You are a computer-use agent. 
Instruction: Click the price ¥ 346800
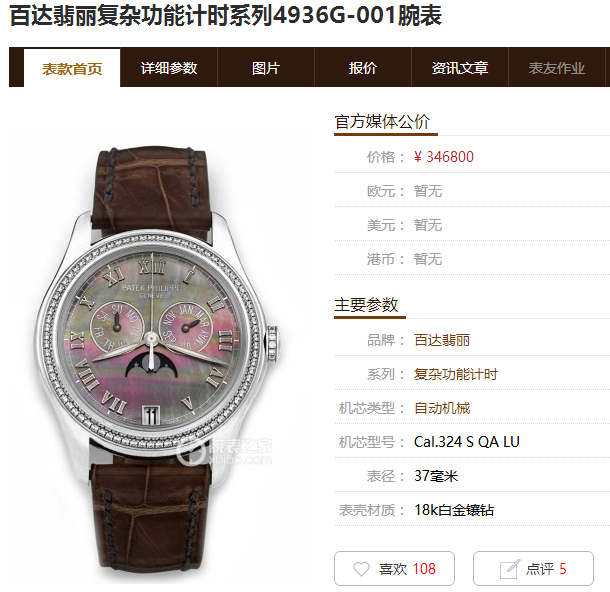click(x=443, y=157)
